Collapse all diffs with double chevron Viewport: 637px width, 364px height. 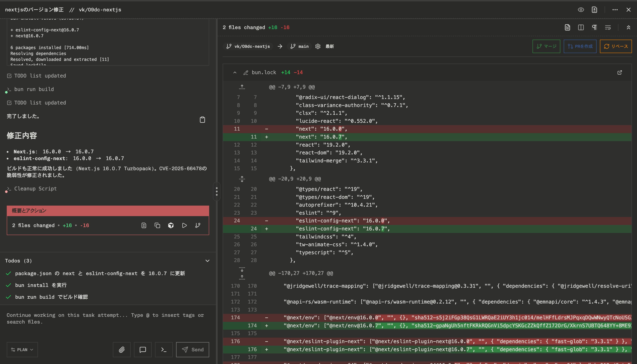click(x=628, y=28)
